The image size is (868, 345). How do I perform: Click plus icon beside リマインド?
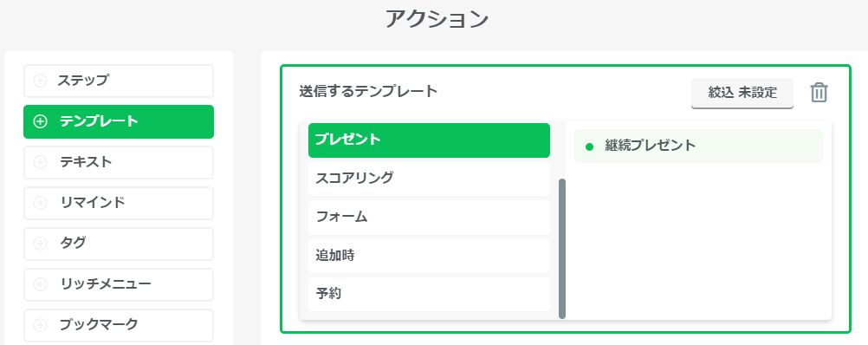pyautogui.click(x=41, y=203)
